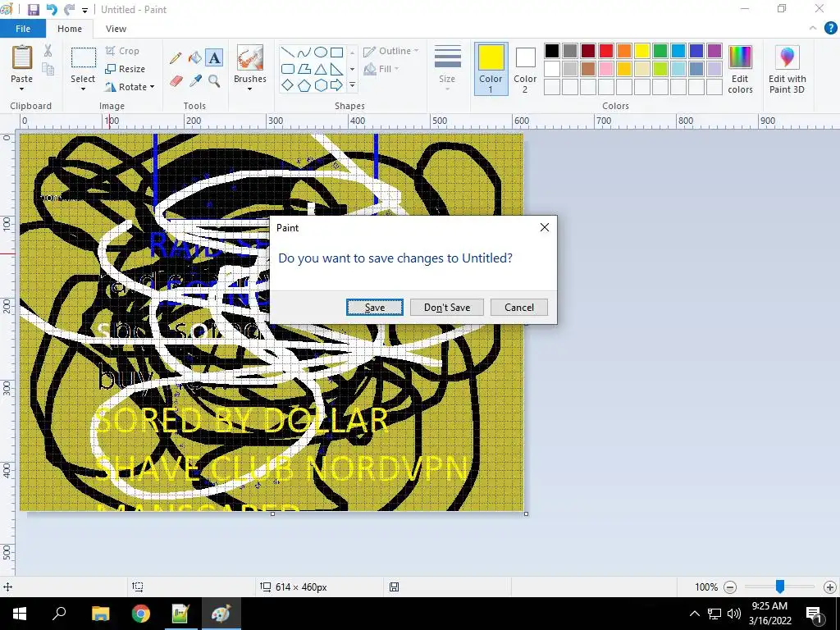Choose the Right arrow shape

pos(337,85)
